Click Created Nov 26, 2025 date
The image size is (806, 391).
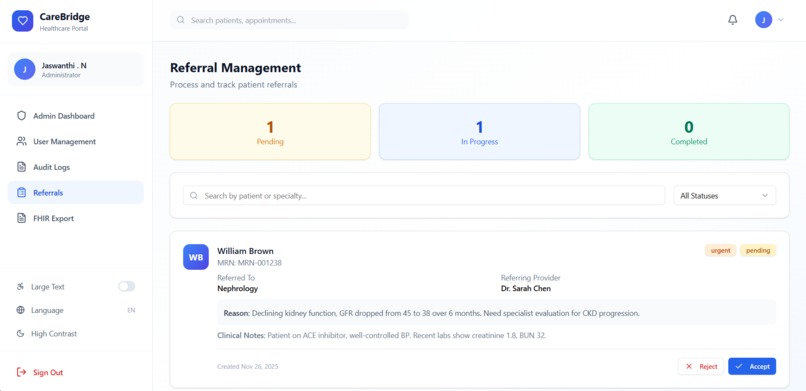click(x=248, y=367)
